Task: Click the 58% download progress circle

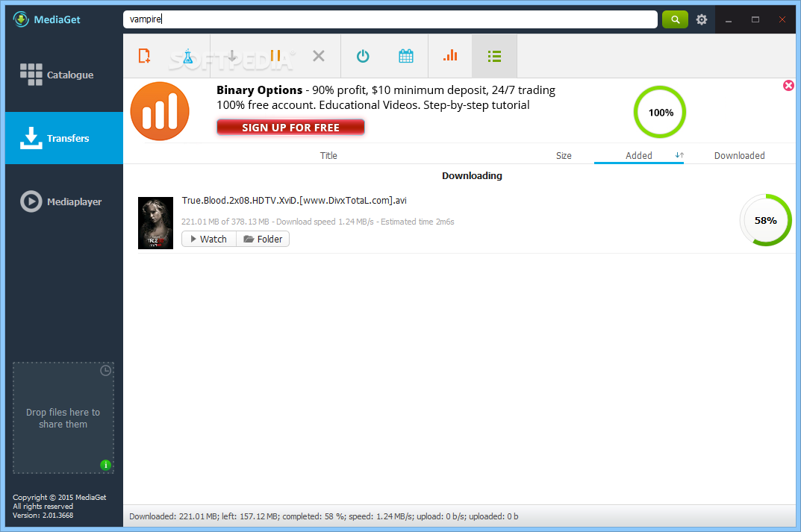Action: pos(765,220)
